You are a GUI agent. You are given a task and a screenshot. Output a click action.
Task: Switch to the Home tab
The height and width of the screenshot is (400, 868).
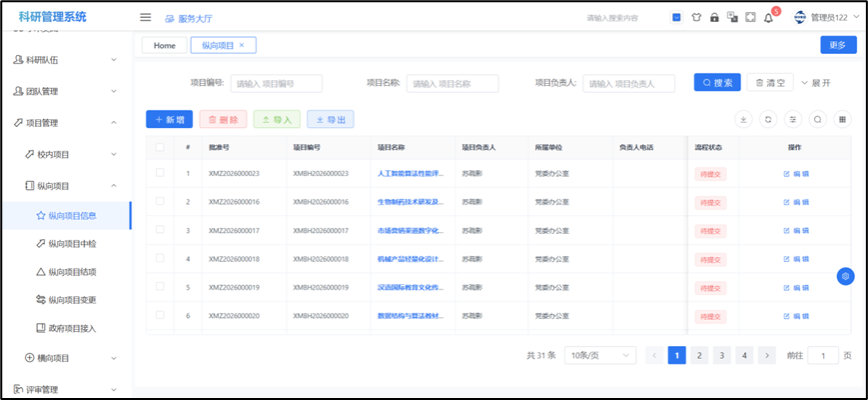tap(165, 45)
